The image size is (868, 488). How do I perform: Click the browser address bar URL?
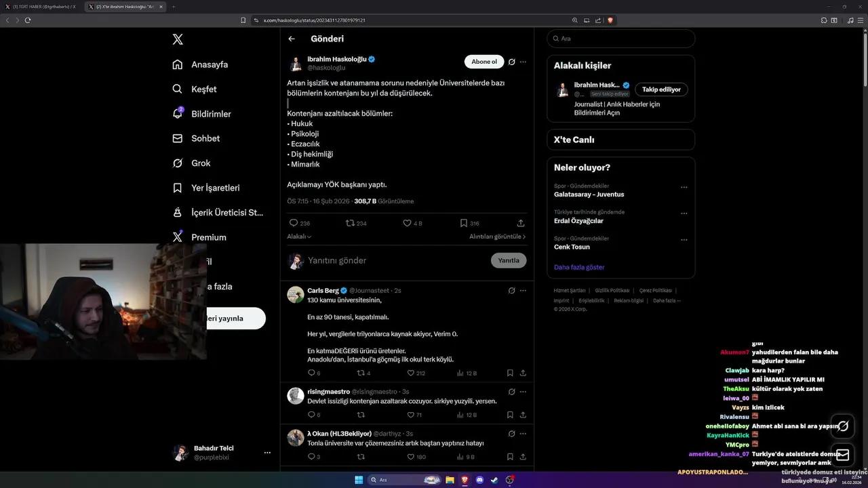(x=314, y=20)
